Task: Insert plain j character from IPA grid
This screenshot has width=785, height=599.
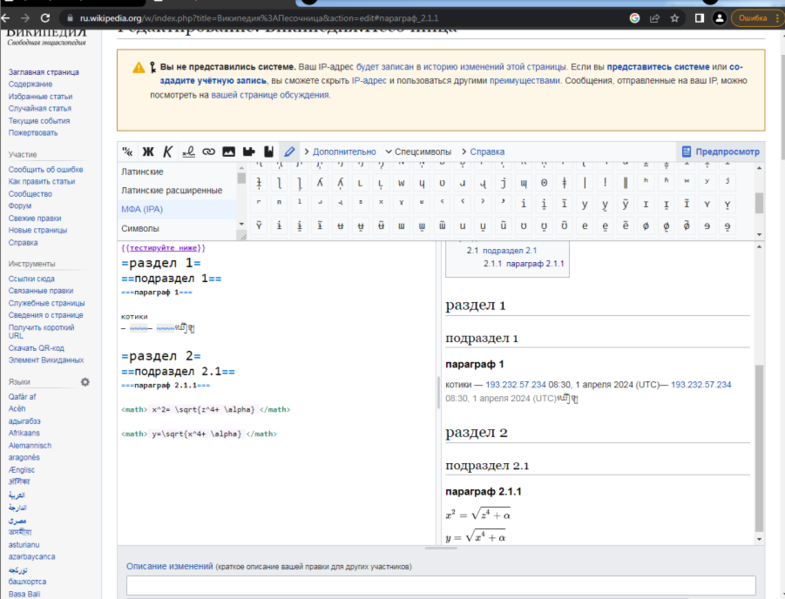Action: tap(504, 183)
